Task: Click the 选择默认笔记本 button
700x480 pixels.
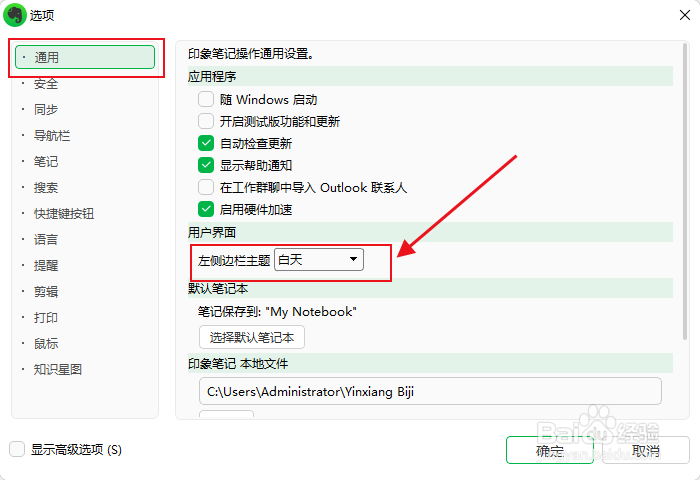Action: (x=252, y=337)
